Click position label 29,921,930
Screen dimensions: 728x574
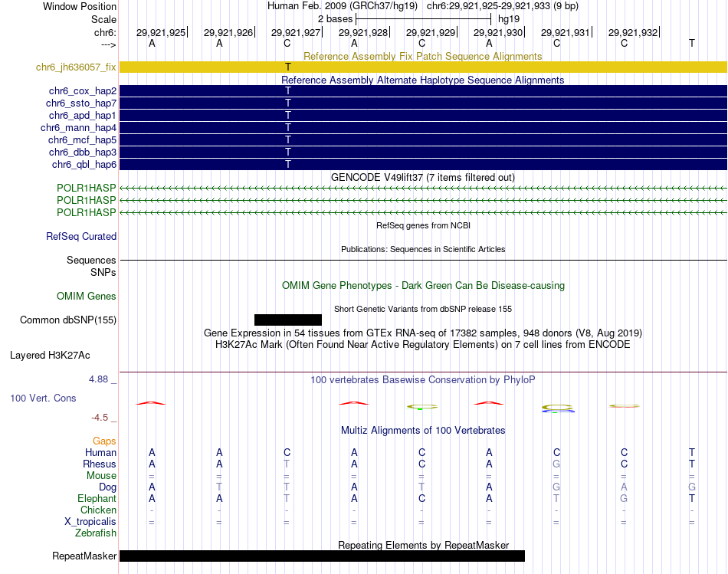tap(498, 32)
